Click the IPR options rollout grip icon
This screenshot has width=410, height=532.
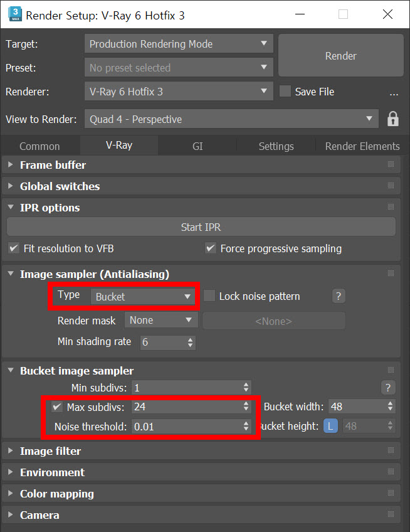[x=391, y=207]
